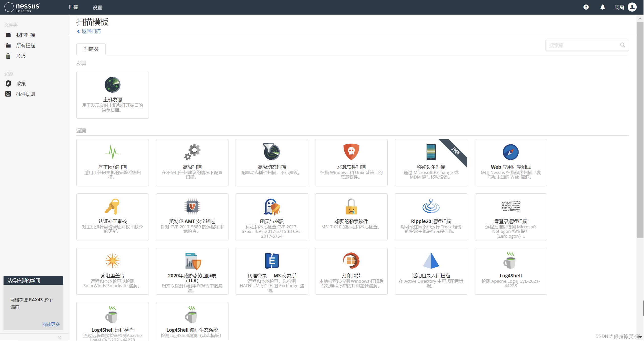Open the 恶意软件扫描 skull shield icon
This screenshot has width=644, height=341.
[351, 152]
